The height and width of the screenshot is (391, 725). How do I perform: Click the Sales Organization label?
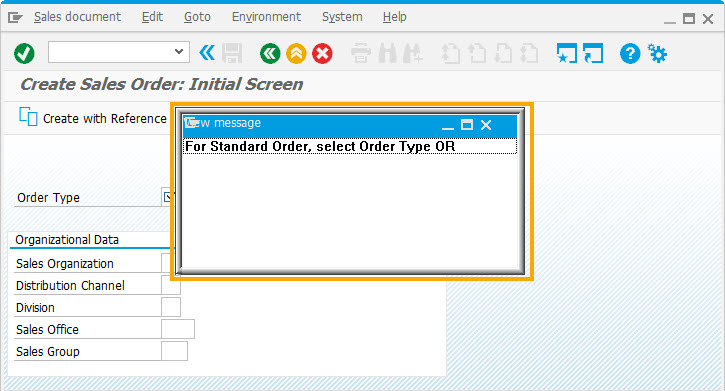point(65,264)
